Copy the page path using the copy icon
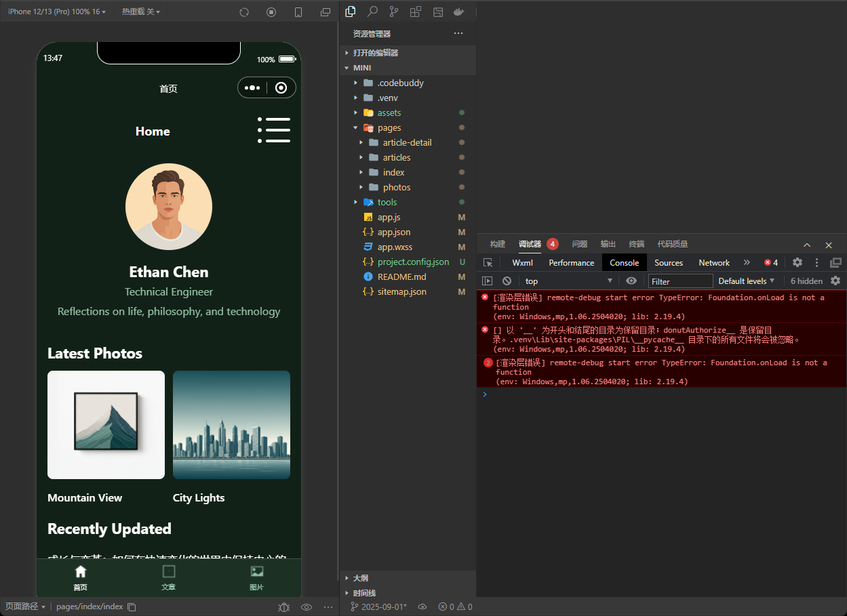The width and height of the screenshot is (847, 616). pyautogui.click(x=132, y=607)
